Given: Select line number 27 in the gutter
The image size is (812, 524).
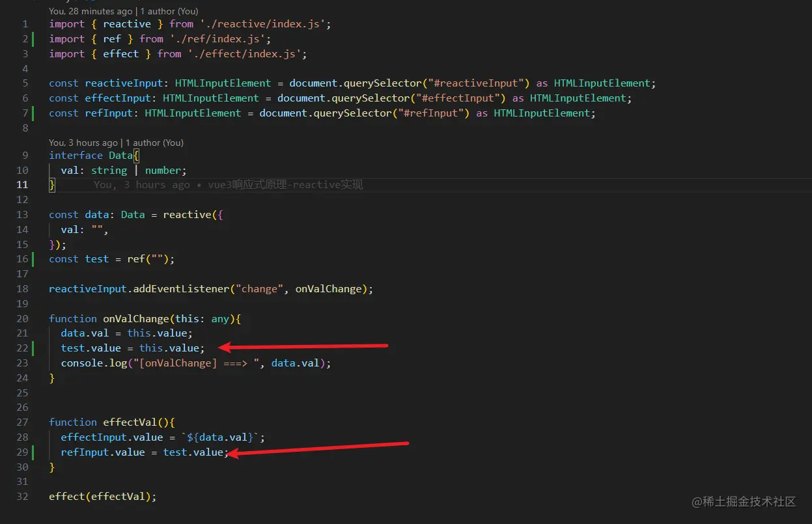Looking at the screenshot, I should (23, 422).
